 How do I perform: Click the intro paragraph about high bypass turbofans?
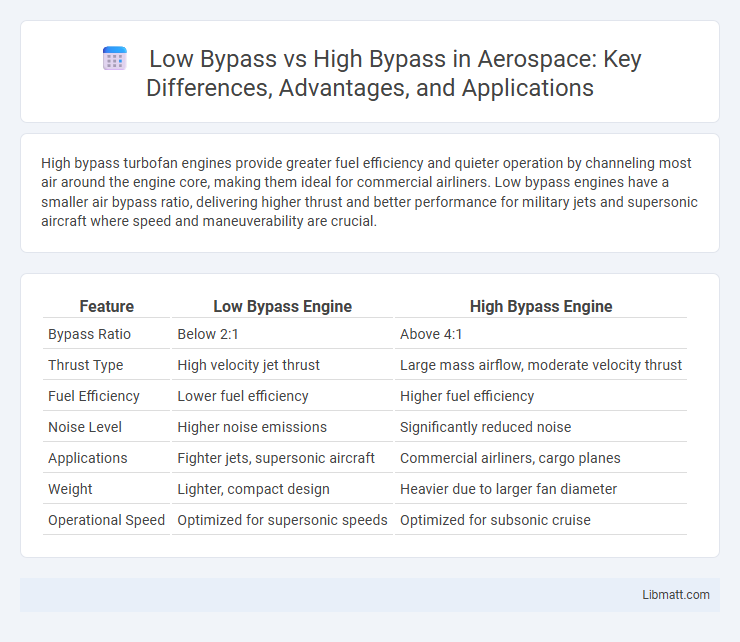pyautogui.click(x=369, y=192)
